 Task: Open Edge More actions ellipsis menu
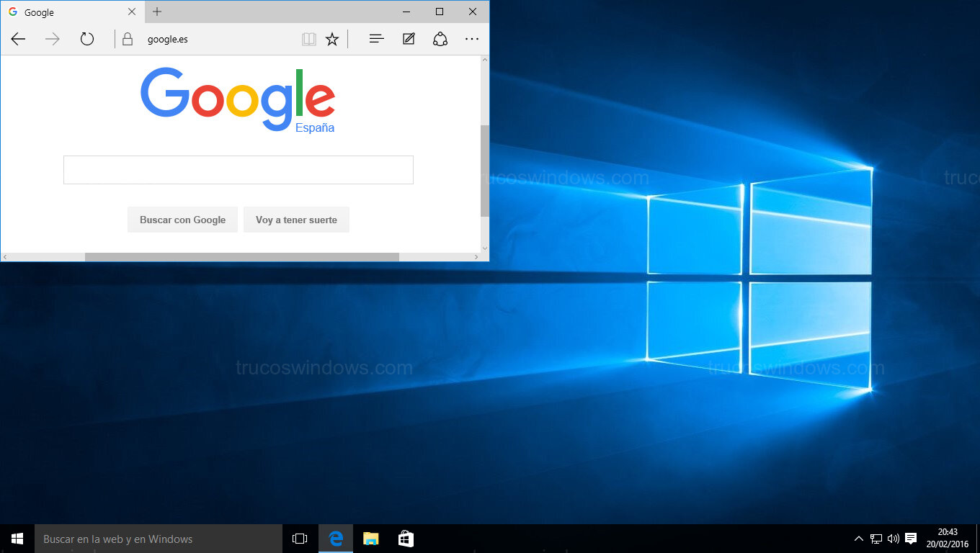point(472,40)
